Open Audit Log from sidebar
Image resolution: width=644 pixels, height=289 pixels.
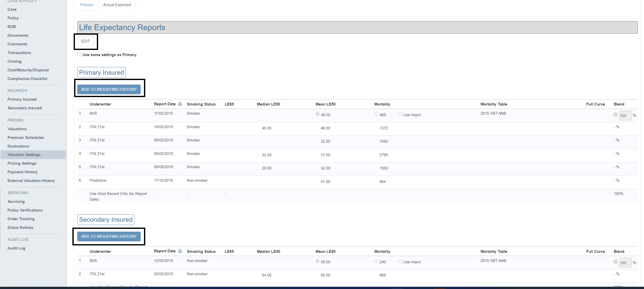coord(16,248)
